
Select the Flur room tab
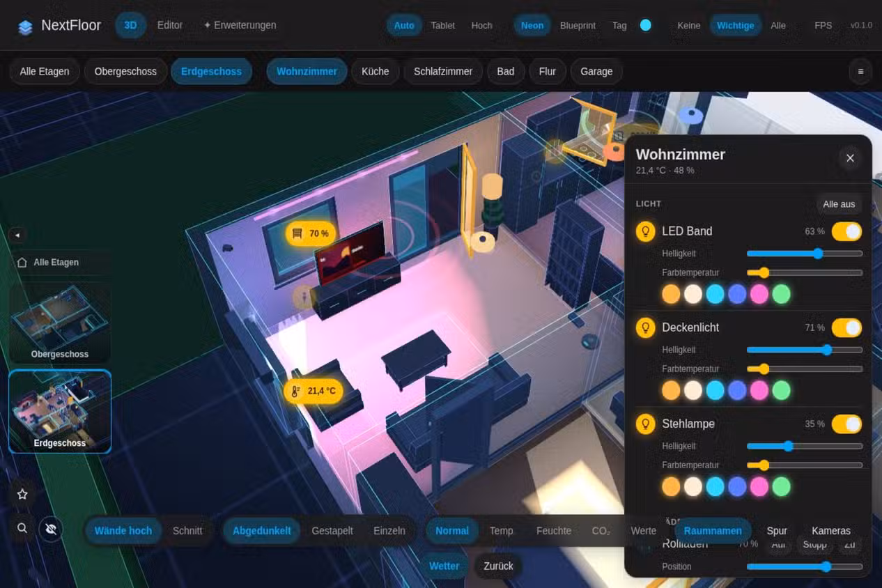[x=548, y=71]
